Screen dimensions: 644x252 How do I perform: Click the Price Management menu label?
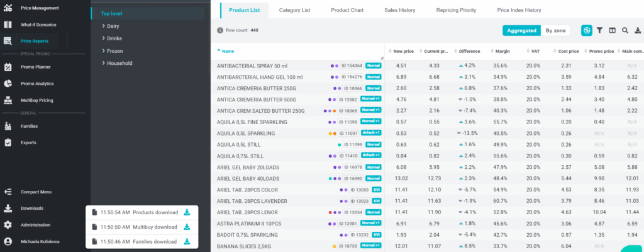pos(40,8)
